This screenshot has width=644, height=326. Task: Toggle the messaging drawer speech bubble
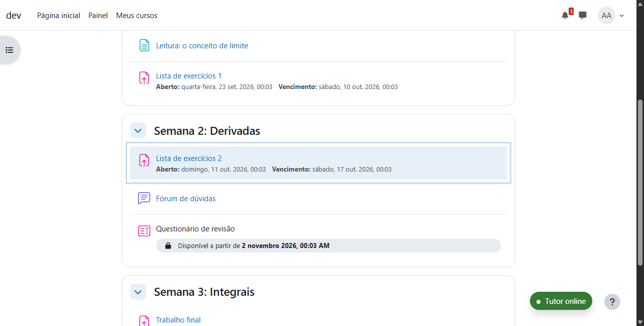pyautogui.click(x=583, y=16)
